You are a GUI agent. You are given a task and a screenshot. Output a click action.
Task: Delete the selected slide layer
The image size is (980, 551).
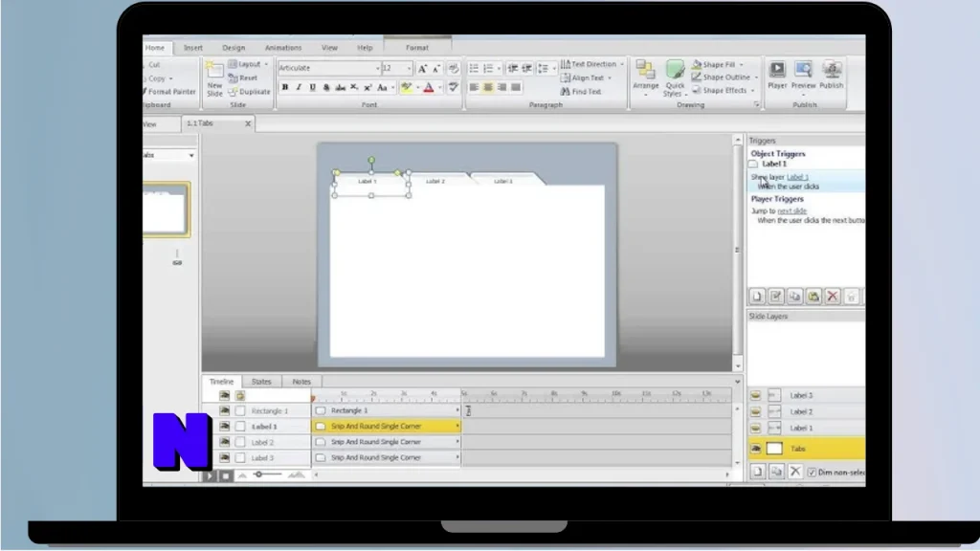tap(795, 472)
